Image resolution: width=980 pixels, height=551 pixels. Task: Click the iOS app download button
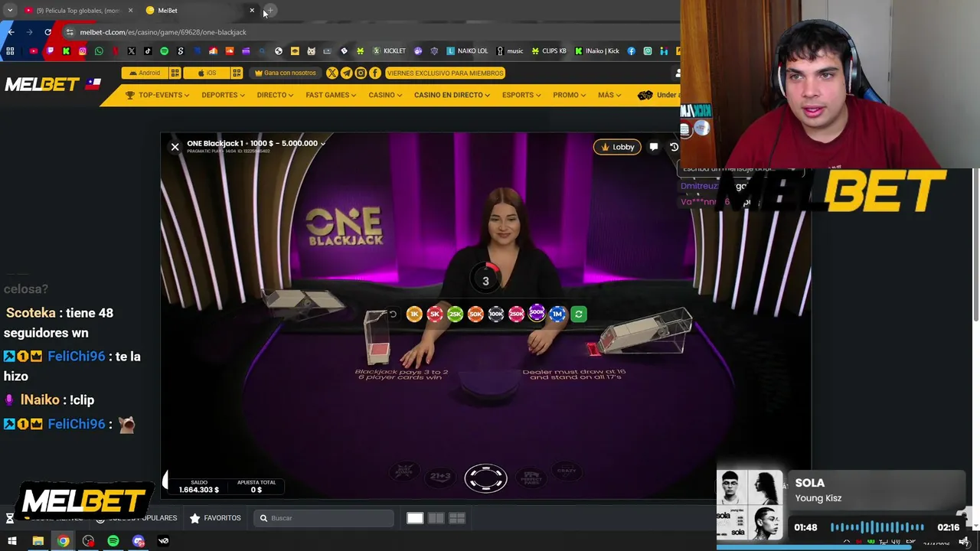[207, 73]
